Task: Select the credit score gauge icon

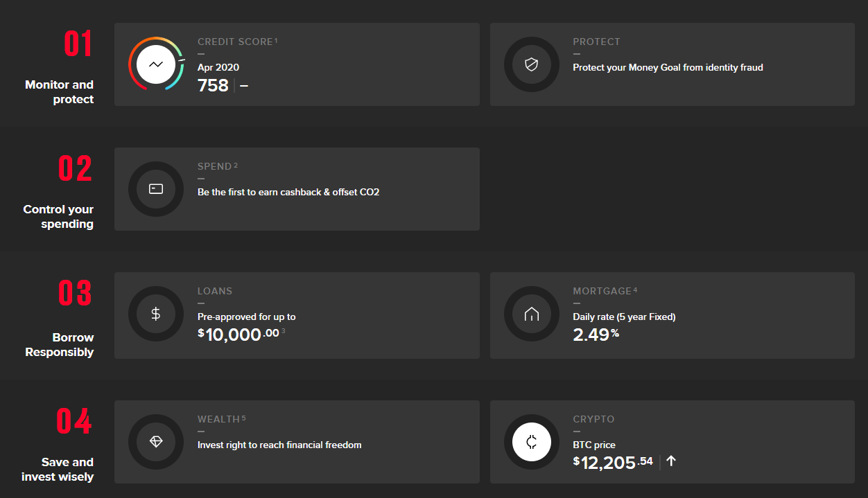Action: [155, 64]
